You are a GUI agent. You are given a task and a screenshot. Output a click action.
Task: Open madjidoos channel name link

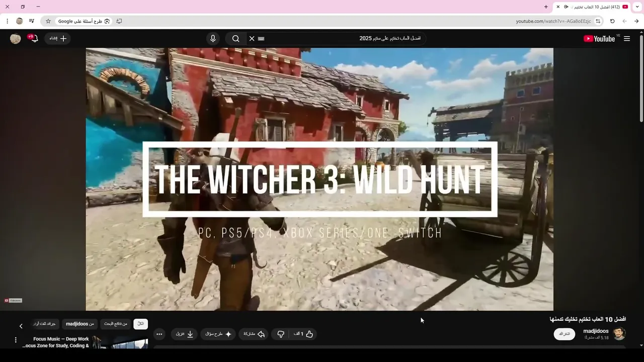pos(596,331)
